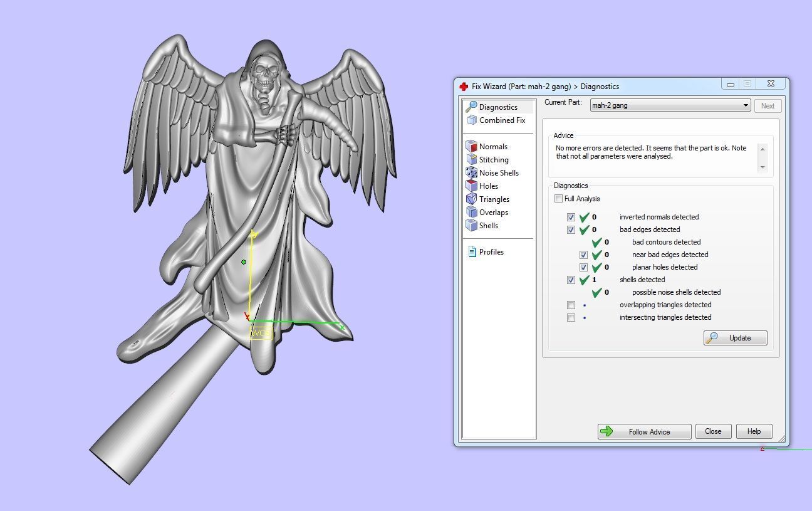
Task: Click the Profiles document icon
Action: (472, 251)
